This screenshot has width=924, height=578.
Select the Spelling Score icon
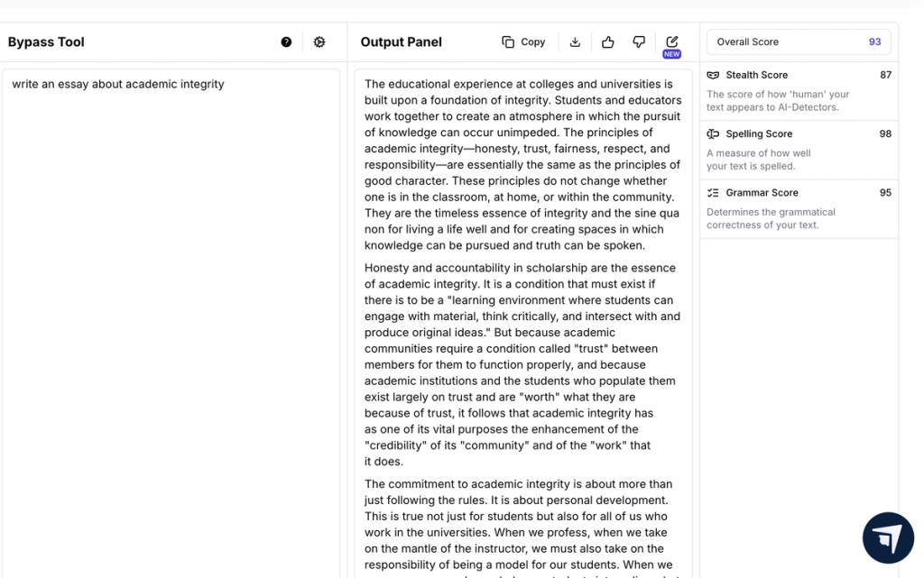[713, 133]
